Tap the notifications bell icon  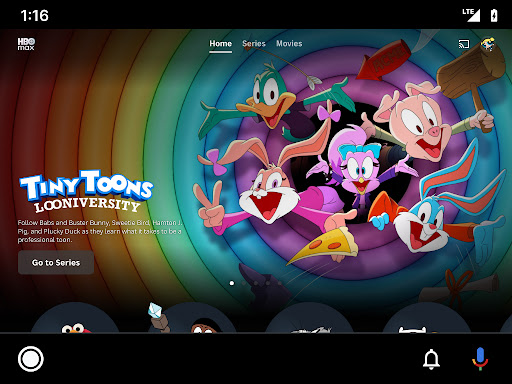click(x=431, y=359)
